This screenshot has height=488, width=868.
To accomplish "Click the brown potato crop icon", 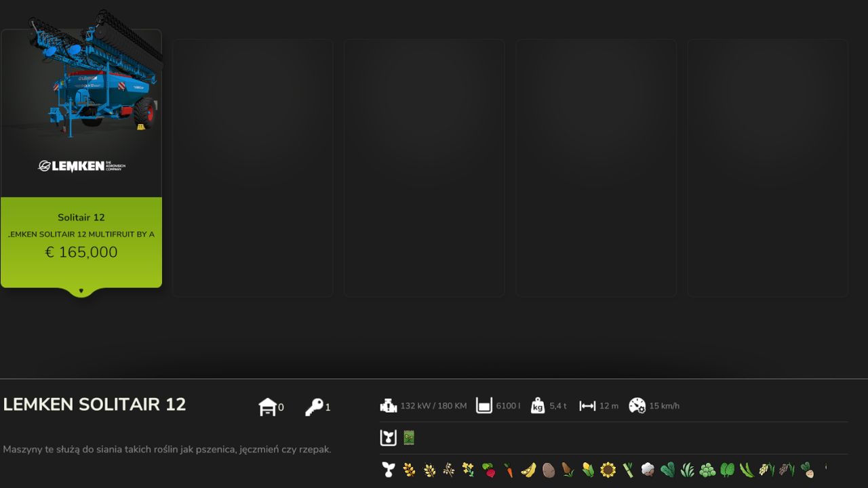I will (x=549, y=470).
